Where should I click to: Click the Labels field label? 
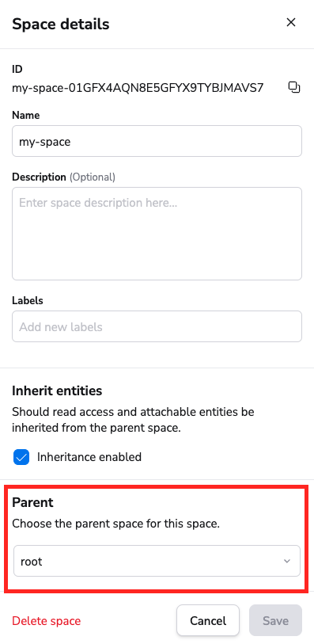click(28, 300)
